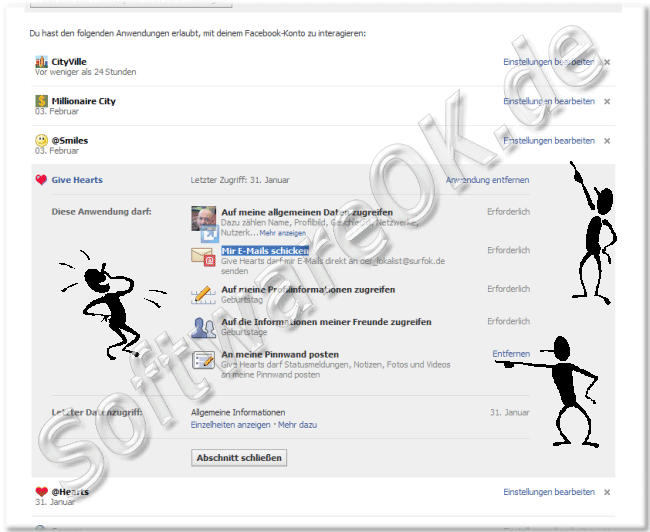Open the Einzelheiten anzeigen link

(230, 425)
